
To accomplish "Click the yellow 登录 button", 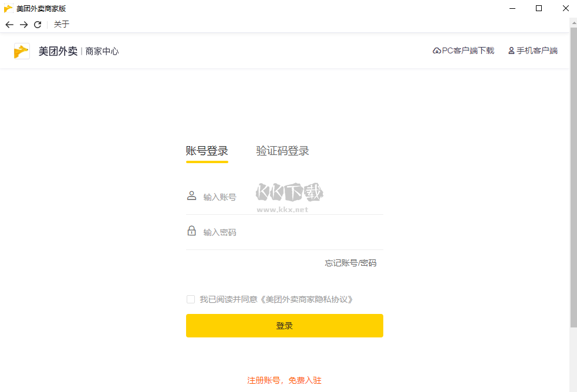I will coord(284,325).
